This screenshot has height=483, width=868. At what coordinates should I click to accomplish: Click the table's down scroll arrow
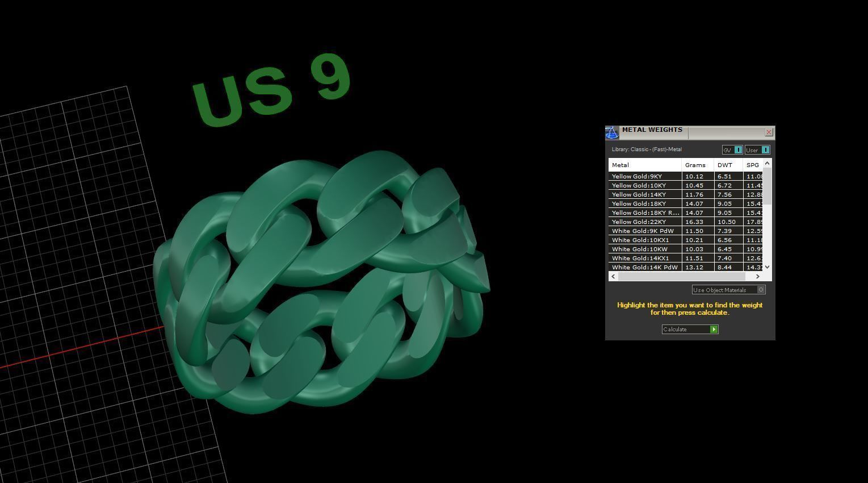pos(768,267)
